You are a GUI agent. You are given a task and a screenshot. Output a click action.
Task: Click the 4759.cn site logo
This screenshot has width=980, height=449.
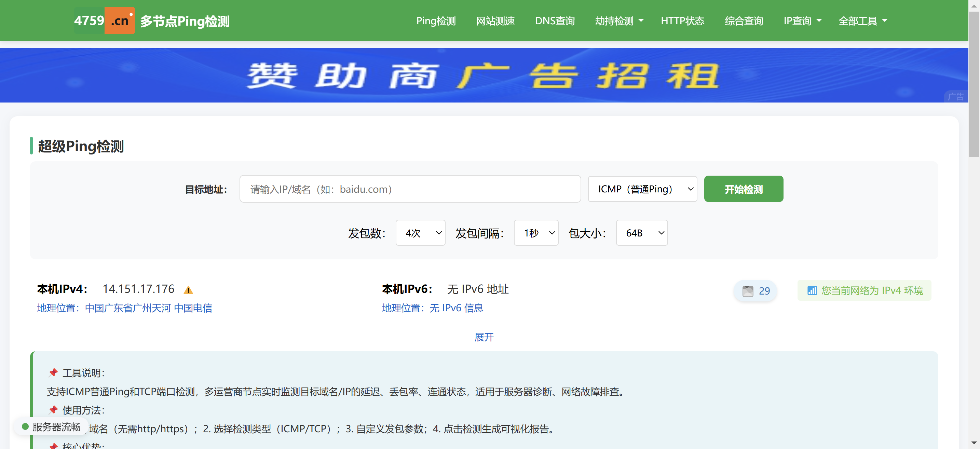104,21
